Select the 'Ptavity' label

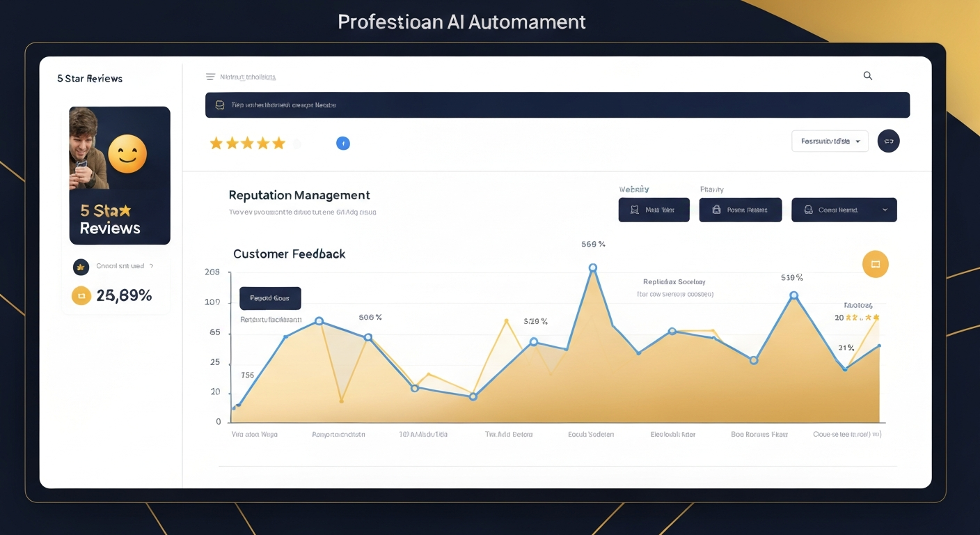[712, 189]
